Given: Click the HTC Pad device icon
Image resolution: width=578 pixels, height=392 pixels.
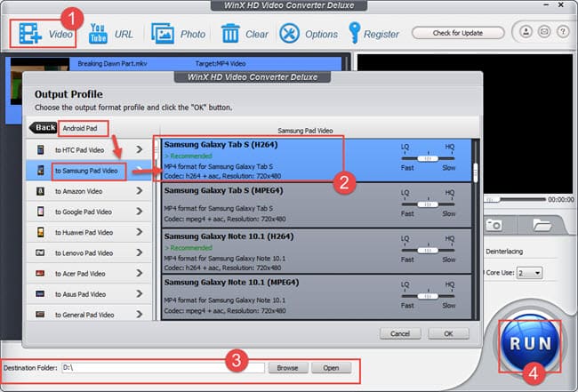Looking at the screenshot, I should click(40, 149).
